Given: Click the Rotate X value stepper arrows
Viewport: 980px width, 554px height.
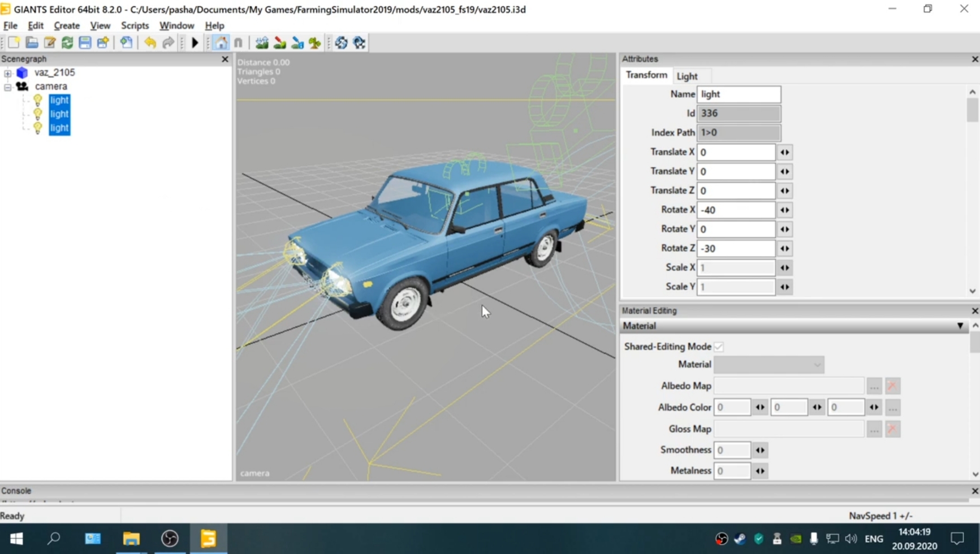Looking at the screenshot, I should pos(784,210).
